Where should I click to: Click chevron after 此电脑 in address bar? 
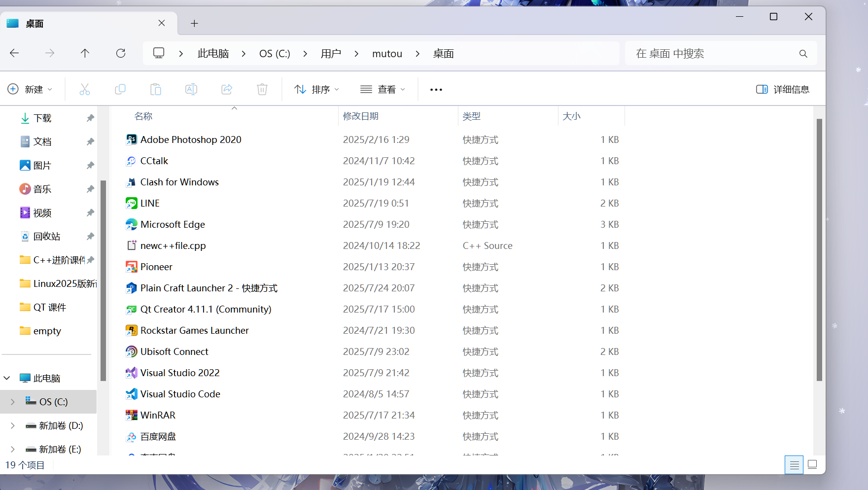tap(243, 54)
